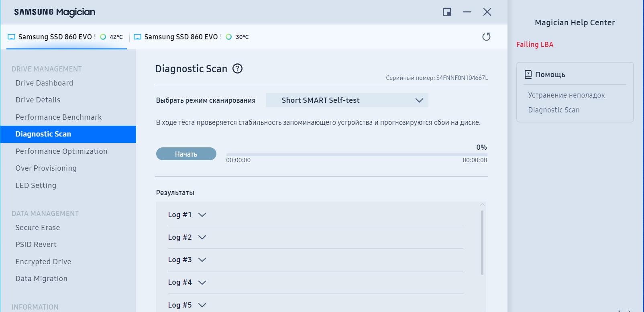Image resolution: width=644 pixels, height=312 pixels.
Task: Expand Log #1 results entry
Action: [202, 215]
